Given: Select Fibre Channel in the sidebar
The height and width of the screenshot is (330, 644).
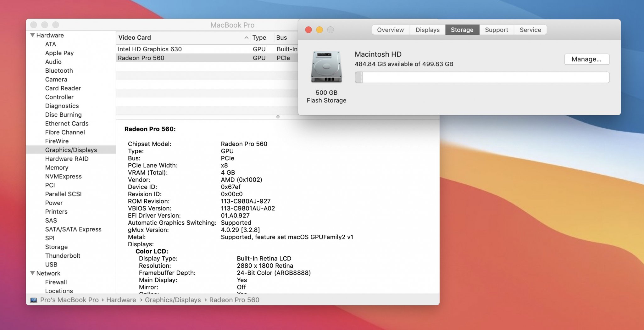Looking at the screenshot, I should click(x=65, y=132).
